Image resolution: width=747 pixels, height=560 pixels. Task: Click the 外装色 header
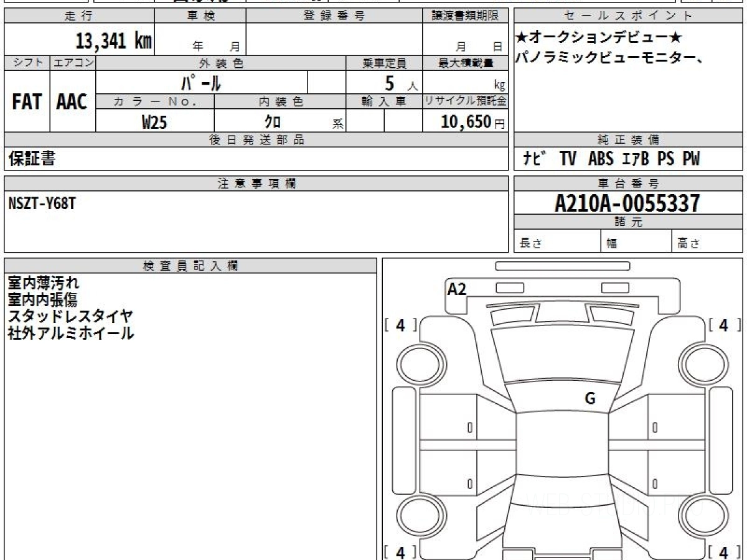point(221,63)
